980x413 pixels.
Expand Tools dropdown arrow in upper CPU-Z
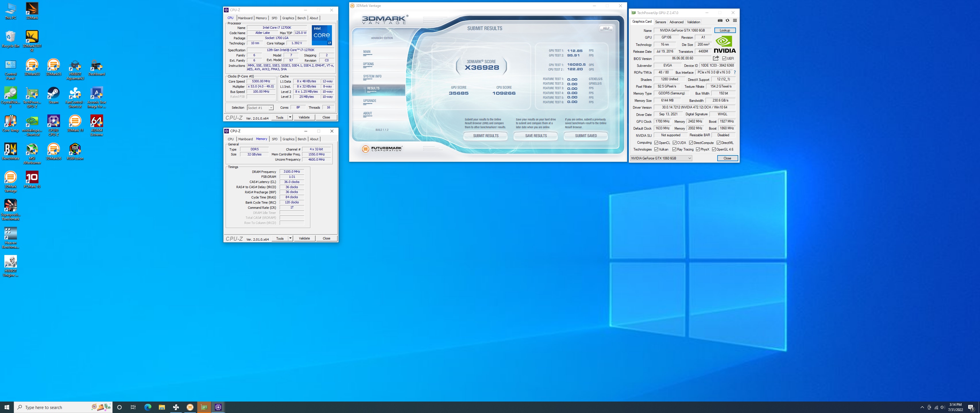coord(290,117)
